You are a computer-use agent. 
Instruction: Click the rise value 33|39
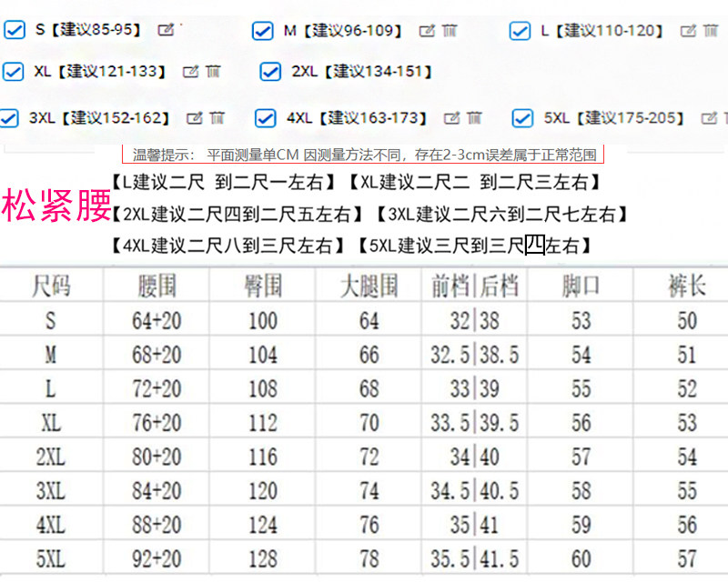click(474, 389)
